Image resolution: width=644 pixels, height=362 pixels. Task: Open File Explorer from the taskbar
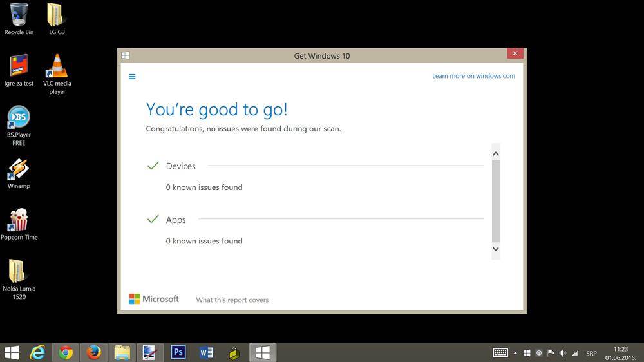122,352
